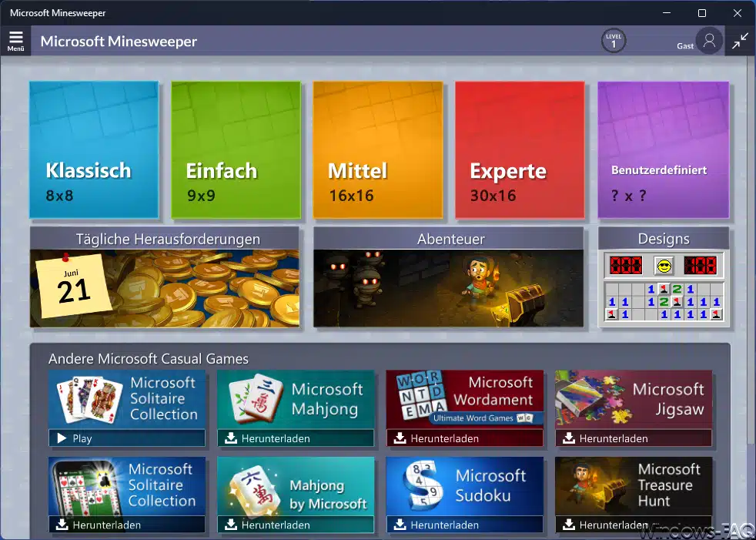
Task: Click Herunterladen under Microsoft Sudoku
Action: pyautogui.click(x=465, y=525)
